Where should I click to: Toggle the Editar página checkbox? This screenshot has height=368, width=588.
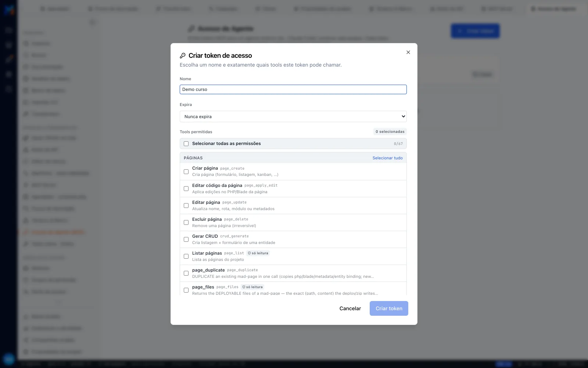[x=186, y=205]
